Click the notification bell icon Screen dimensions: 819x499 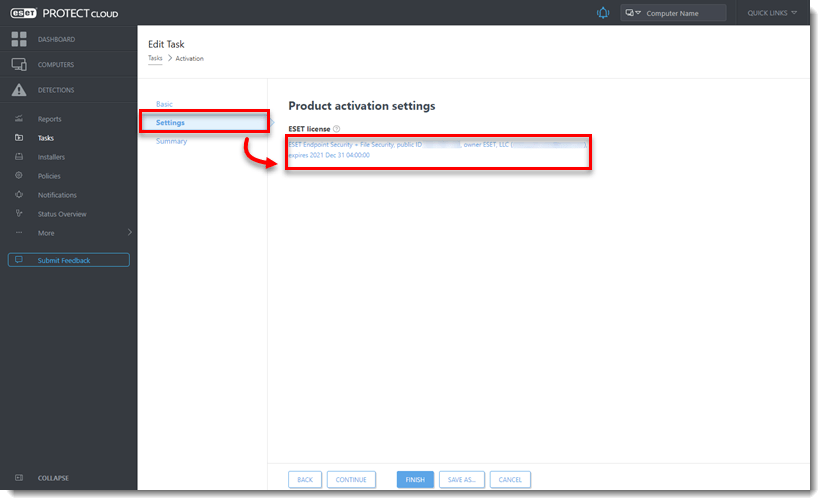tap(603, 13)
